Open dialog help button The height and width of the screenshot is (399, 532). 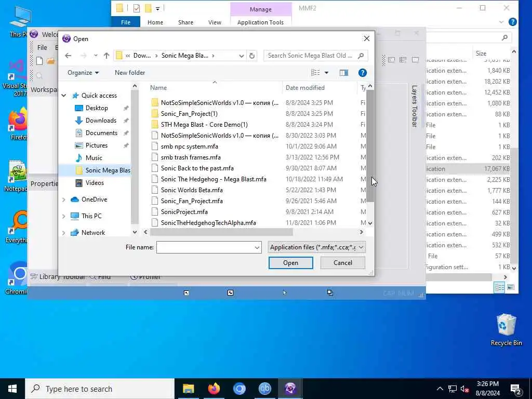pyautogui.click(x=362, y=73)
